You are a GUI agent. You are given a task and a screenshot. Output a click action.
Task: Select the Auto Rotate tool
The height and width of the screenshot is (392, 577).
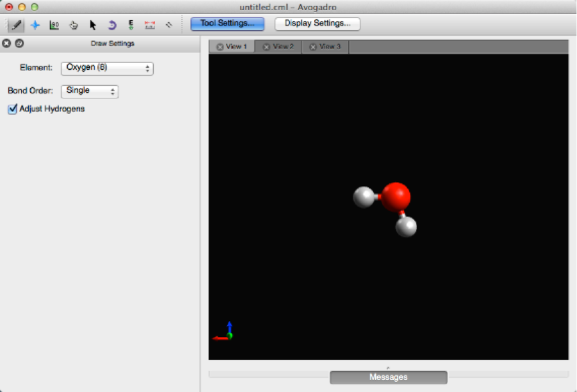click(x=112, y=25)
